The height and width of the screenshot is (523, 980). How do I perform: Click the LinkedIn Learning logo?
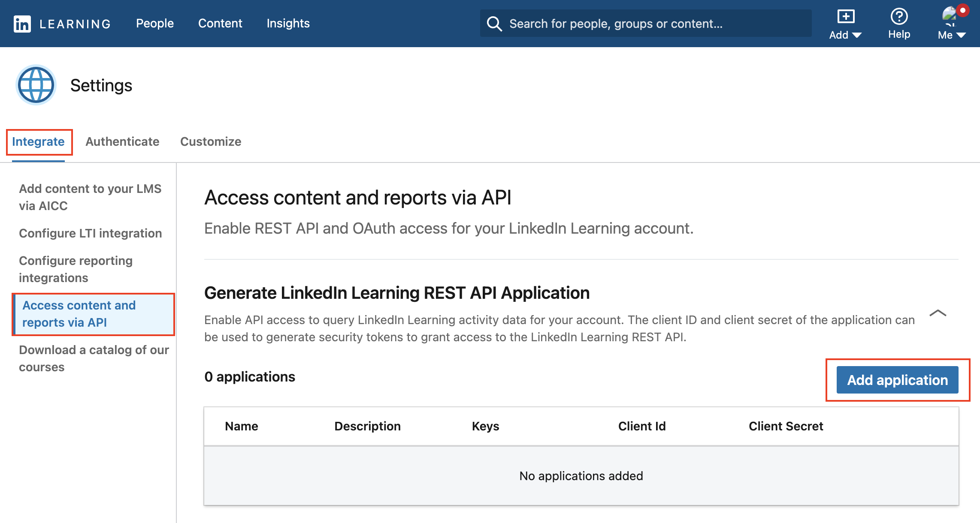click(62, 24)
